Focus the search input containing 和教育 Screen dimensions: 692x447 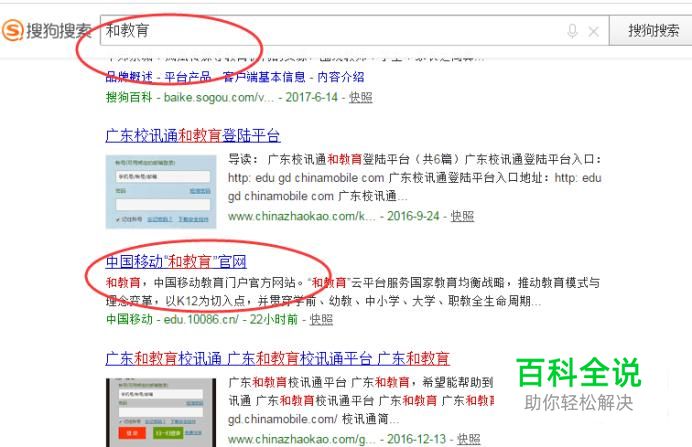pyautogui.click(x=354, y=30)
